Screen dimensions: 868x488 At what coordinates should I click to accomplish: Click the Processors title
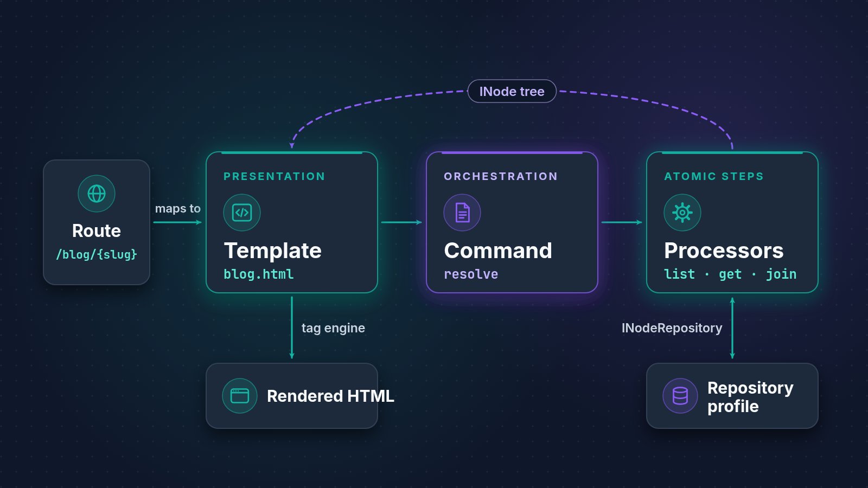coord(724,251)
